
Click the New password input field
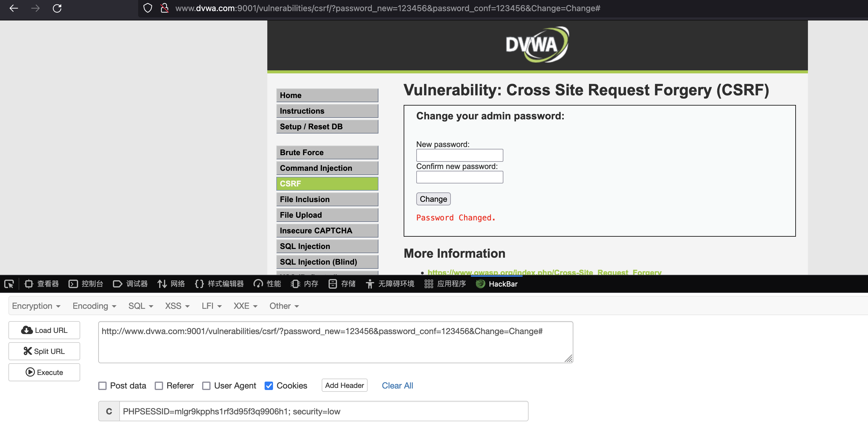point(459,155)
